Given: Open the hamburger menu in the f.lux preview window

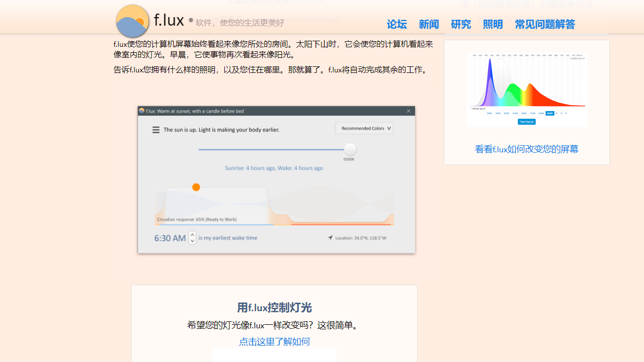Looking at the screenshot, I should coord(155,129).
